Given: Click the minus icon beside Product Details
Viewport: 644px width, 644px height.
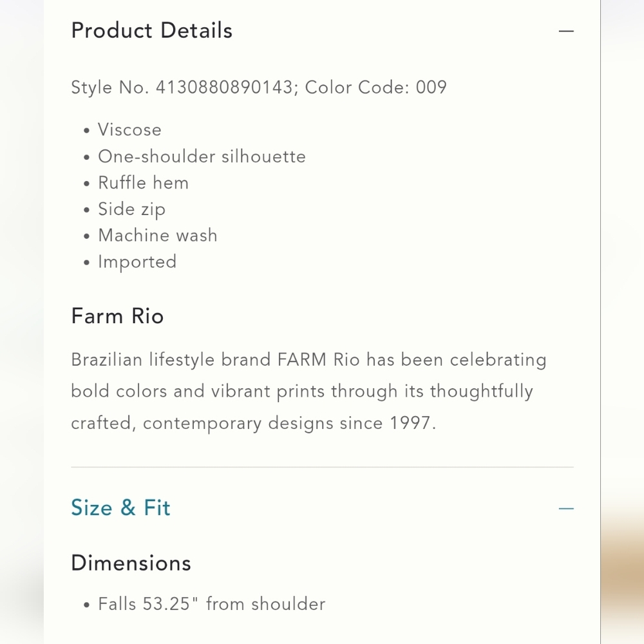Looking at the screenshot, I should point(566,30).
